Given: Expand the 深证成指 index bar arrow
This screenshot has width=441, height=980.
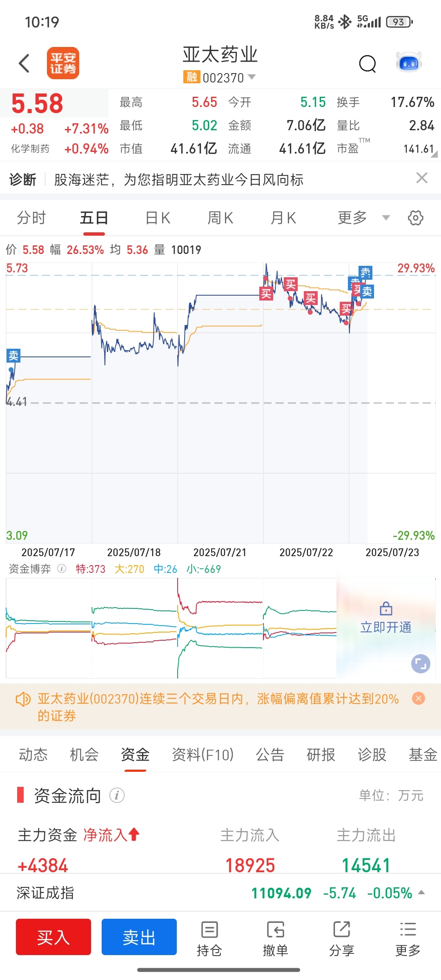Looking at the screenshot, I should coord(422,893).
